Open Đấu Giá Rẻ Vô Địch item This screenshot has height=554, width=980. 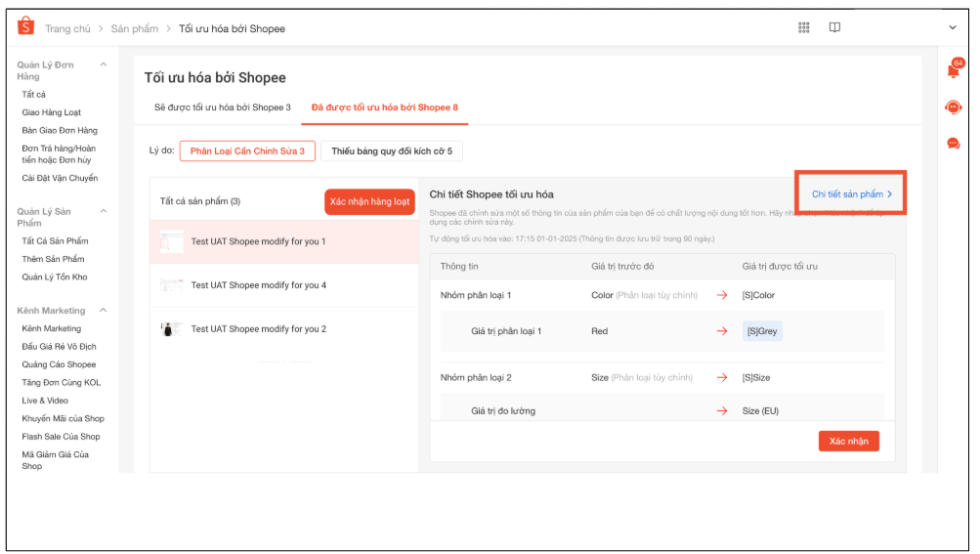tap(59, 347)
